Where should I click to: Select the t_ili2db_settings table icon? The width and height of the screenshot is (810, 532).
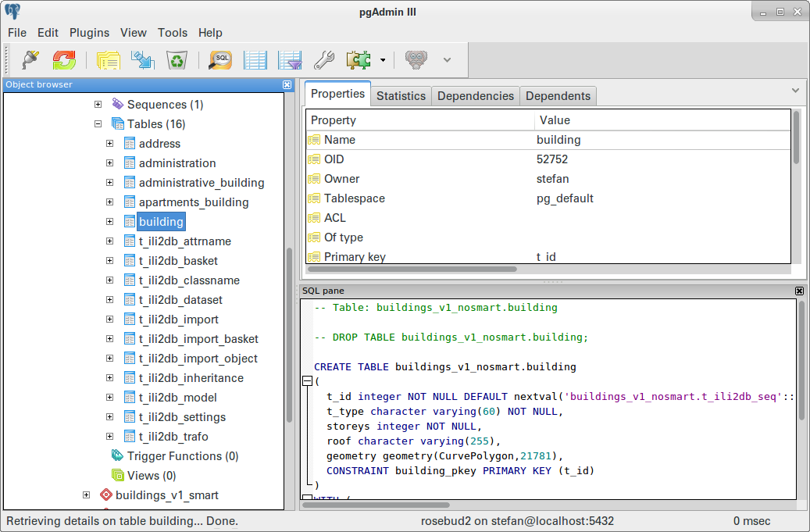tap(130, 417)
